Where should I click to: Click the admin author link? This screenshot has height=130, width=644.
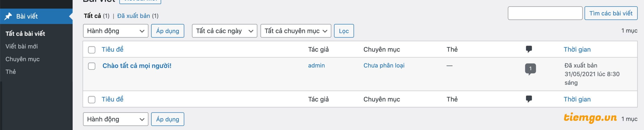316,66
